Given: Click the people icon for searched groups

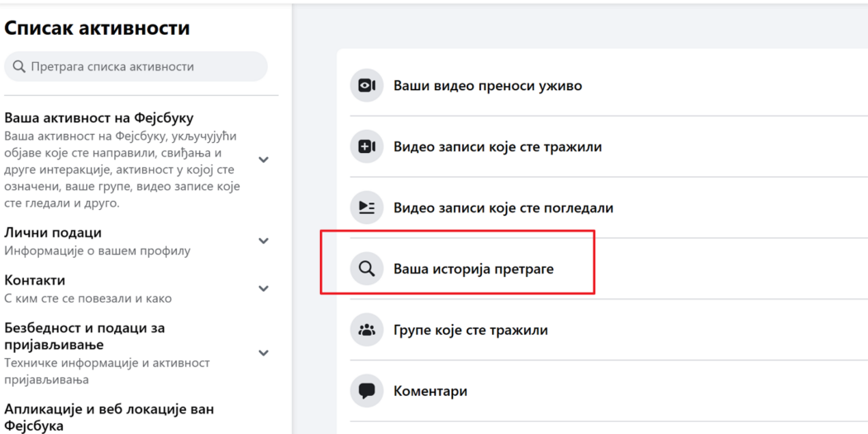Looking at the screenshot, I should tap(366, 330).
